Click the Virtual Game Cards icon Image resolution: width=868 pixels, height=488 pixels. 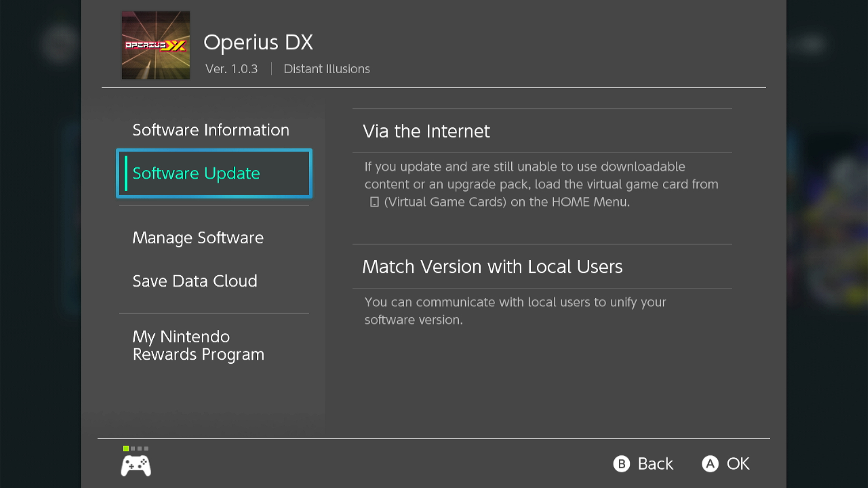tap(374, 202)
